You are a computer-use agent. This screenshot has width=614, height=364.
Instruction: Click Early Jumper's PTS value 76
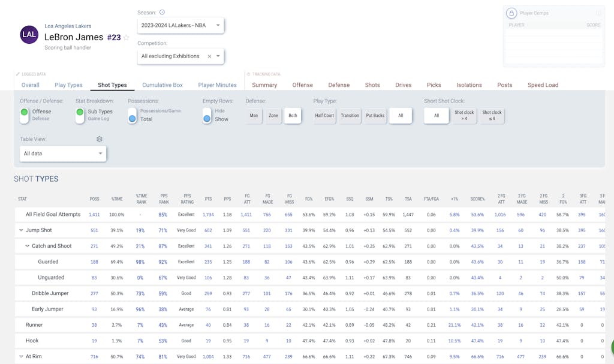coord(208,309)
